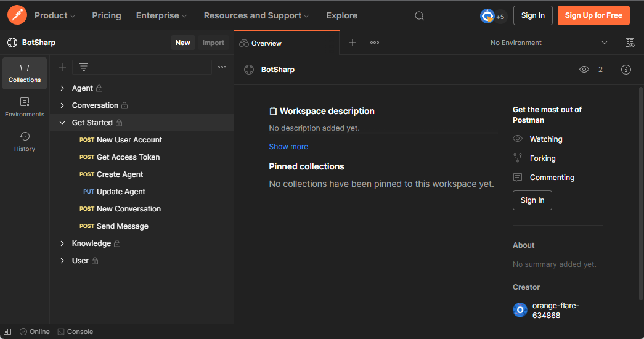Click lock icon next to Conversation collection

coord(124,105)
